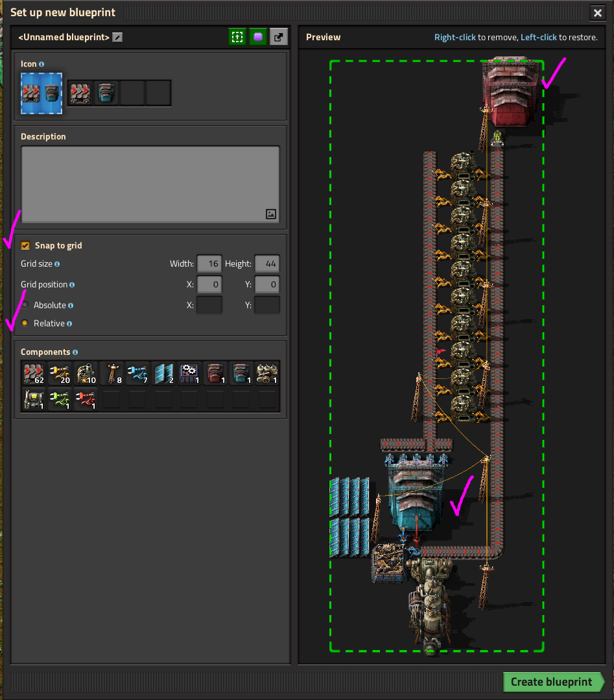Viewport: 614px width, 700px height.
Task: Click the large blue blueprint icon preview
Action: (41, 93)
